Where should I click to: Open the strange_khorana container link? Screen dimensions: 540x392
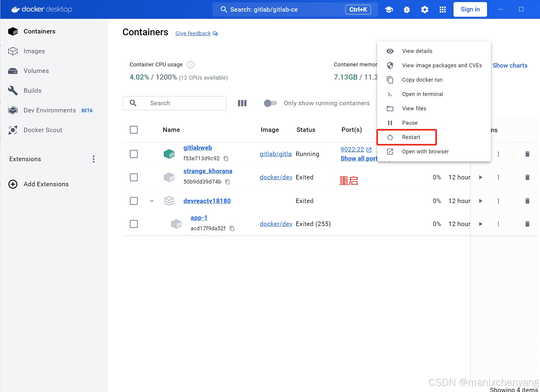(208, 171)
